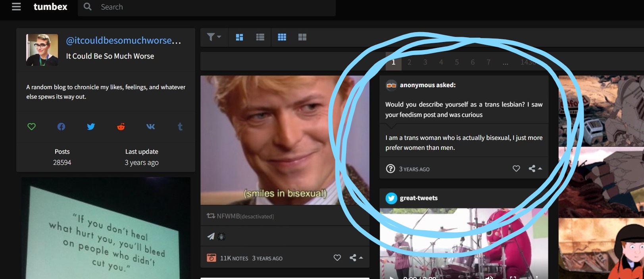Share the blog on Twitter
Screen dimensions: 644x279
91,126
